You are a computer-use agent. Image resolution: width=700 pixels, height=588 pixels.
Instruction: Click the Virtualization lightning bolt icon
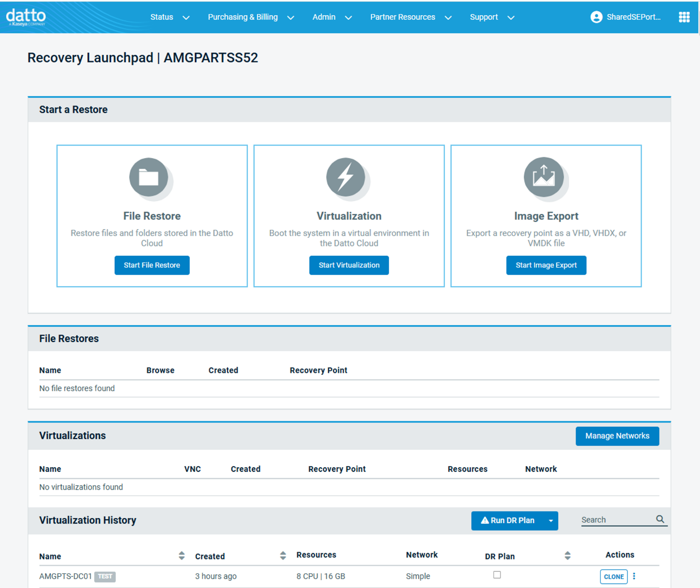[346, 177]
